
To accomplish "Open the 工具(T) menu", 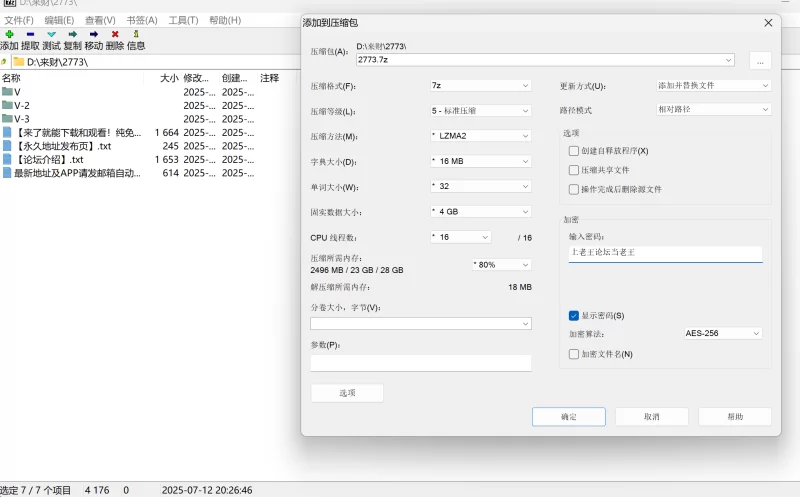I will pos(183,20).
